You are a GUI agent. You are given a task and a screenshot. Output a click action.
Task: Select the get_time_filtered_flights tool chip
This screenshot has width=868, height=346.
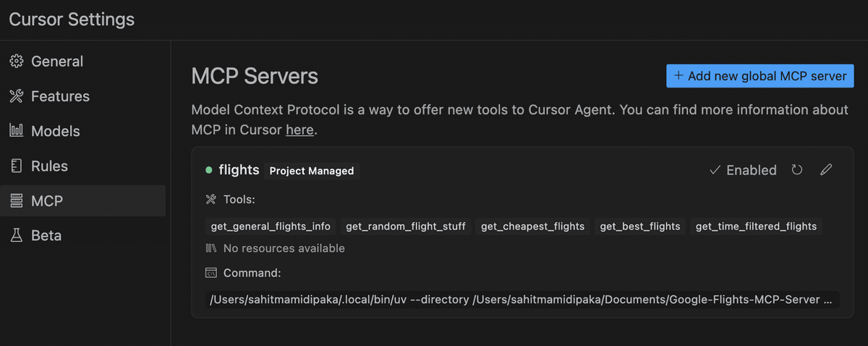pos(756,227)
